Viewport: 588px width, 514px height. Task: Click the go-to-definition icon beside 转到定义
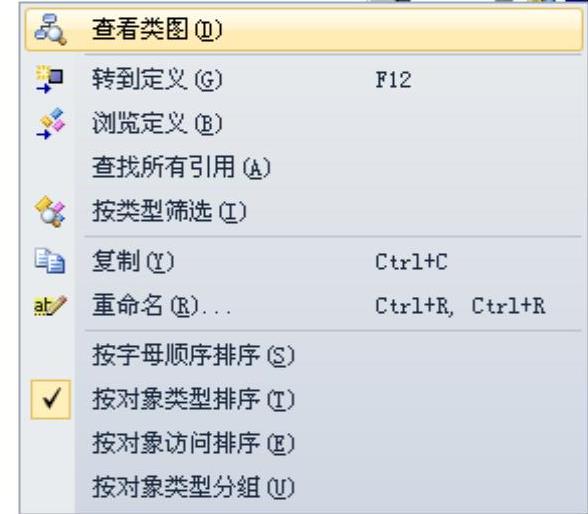[x=50, y=79]
